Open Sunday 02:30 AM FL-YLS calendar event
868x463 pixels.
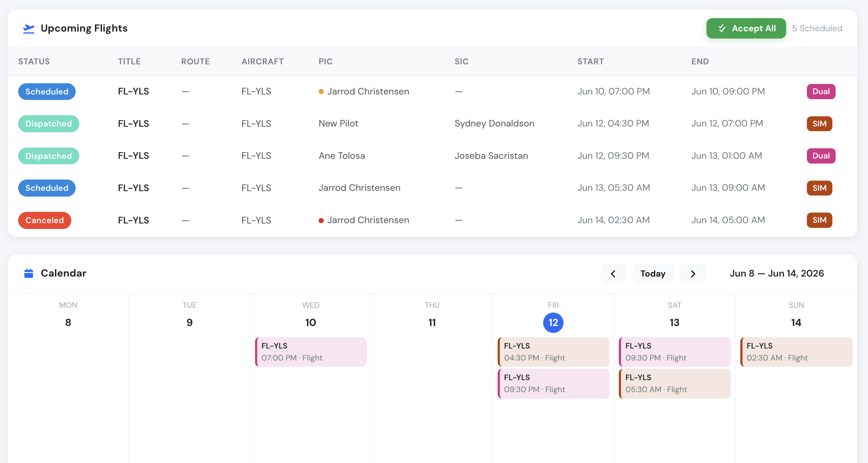796,352
